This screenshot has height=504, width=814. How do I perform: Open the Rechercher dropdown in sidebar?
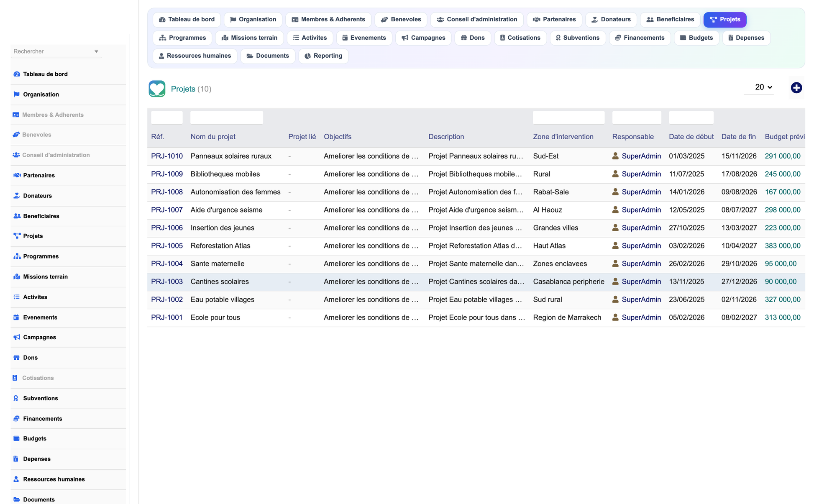pos(56,51)
